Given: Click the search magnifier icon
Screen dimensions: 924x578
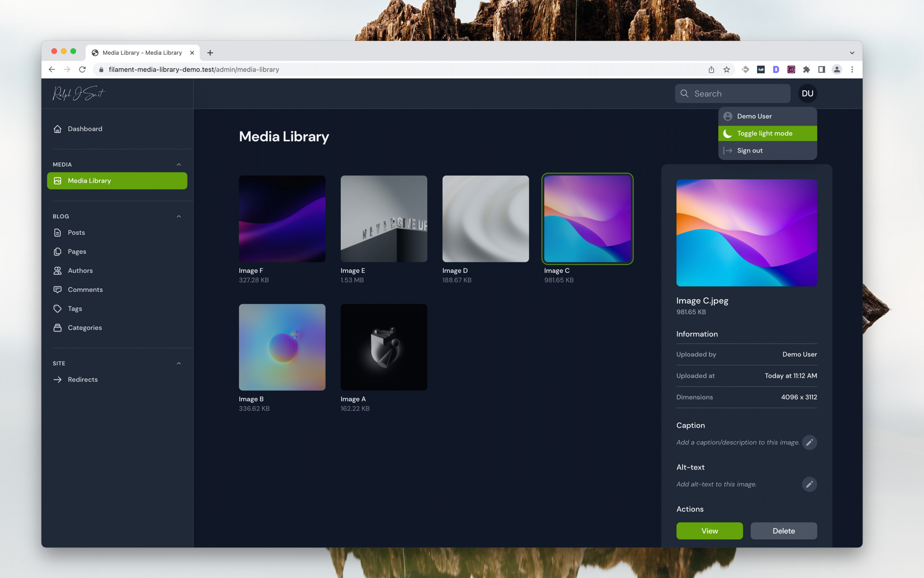Looking at the screenshot, I should coord(685,93).
